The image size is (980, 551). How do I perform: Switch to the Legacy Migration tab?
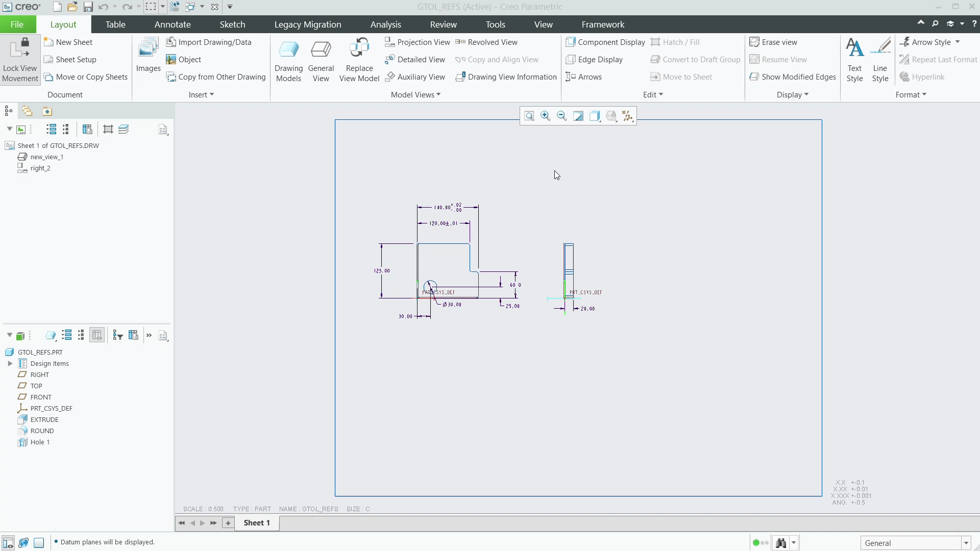[x=308, y=24]
